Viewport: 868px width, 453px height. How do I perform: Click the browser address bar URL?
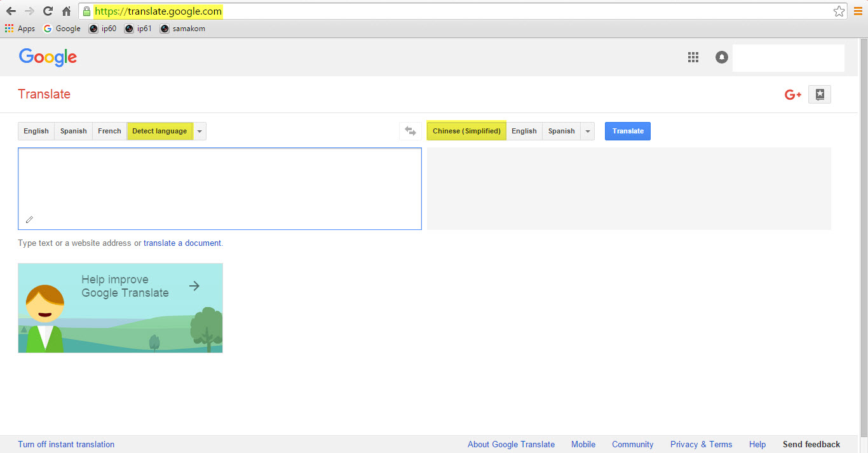158,11
